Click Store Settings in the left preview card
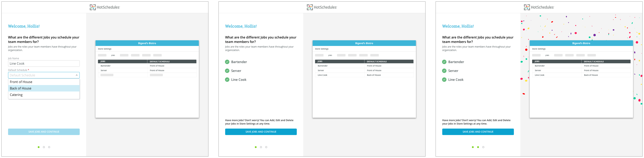This screenshot has width=644, height=158. [105, 49]
